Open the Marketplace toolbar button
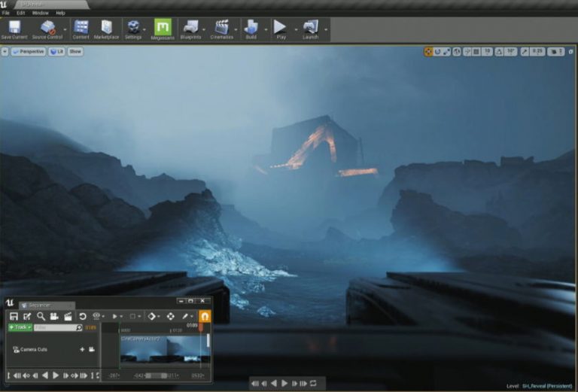This screenshot has height=392, width=578. (x=106, y=29)
